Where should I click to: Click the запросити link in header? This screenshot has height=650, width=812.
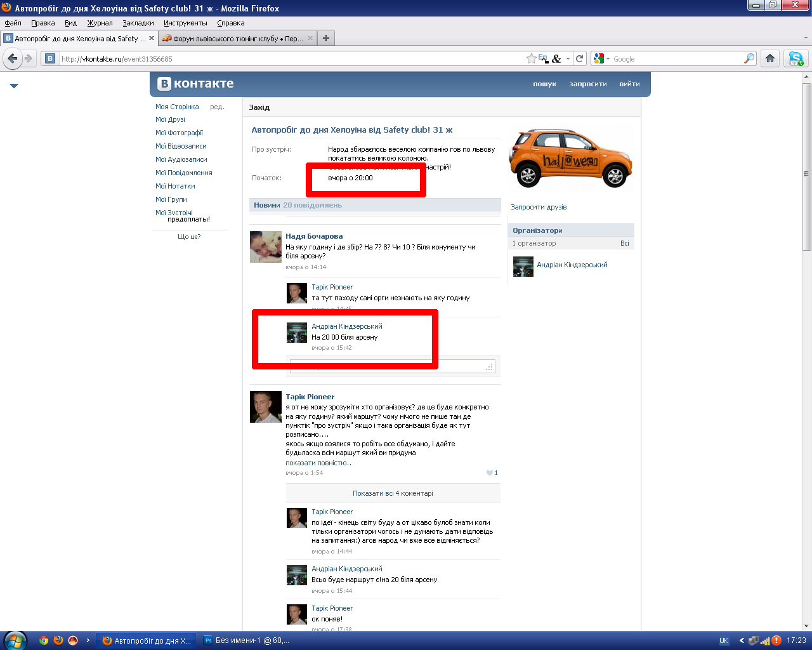click(x=588, y=84)
